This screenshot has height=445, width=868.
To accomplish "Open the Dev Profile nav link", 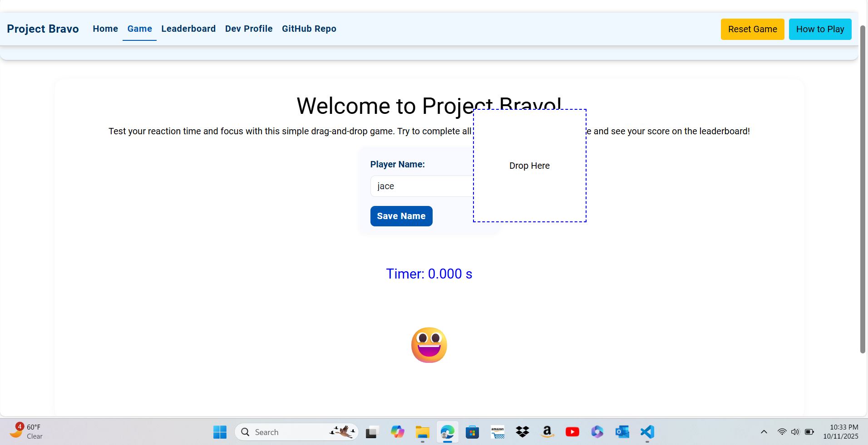I will [x=249, y=29].
